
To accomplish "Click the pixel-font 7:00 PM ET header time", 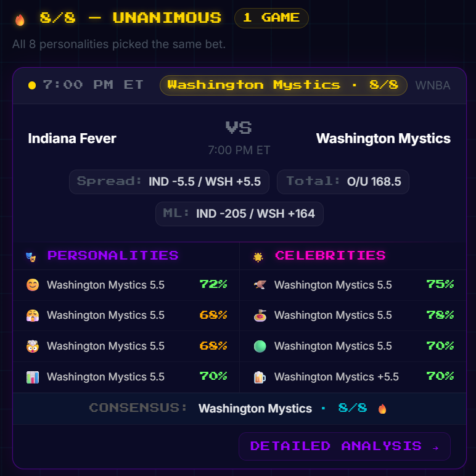I will click(x=93, y=85).
